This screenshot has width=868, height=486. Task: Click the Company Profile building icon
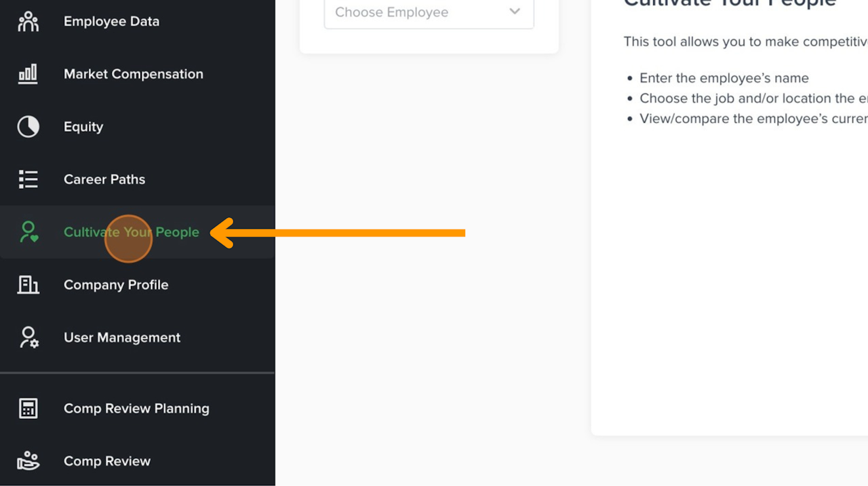(28, 285)
